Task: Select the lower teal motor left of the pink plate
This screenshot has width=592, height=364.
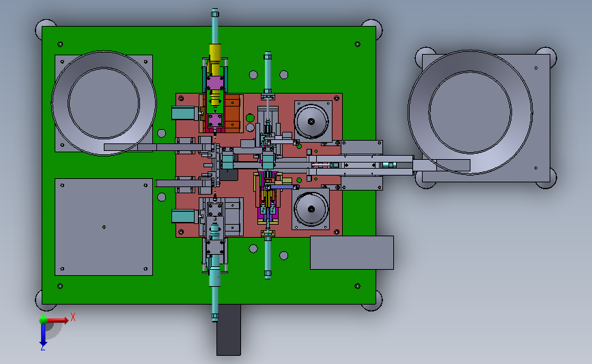Action: tap(184, 216)
